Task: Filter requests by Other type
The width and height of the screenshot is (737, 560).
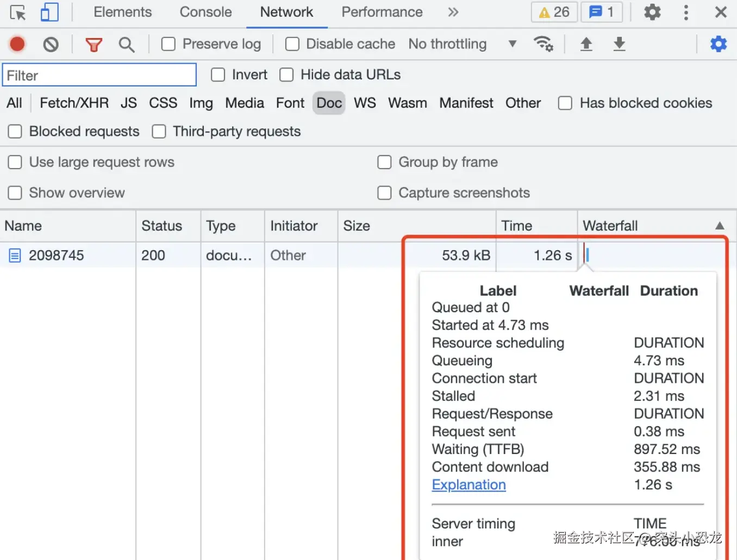Action: click(523, 103)
